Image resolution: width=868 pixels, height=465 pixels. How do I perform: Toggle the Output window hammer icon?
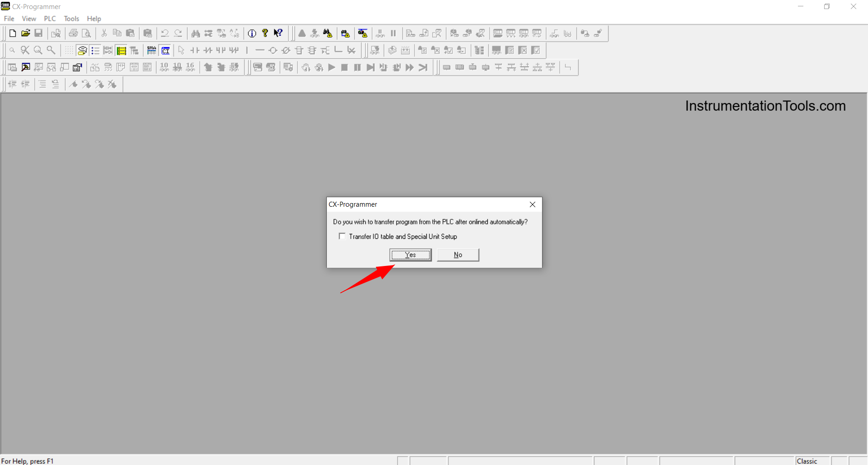pyautogui.click(x=26, y=67)
